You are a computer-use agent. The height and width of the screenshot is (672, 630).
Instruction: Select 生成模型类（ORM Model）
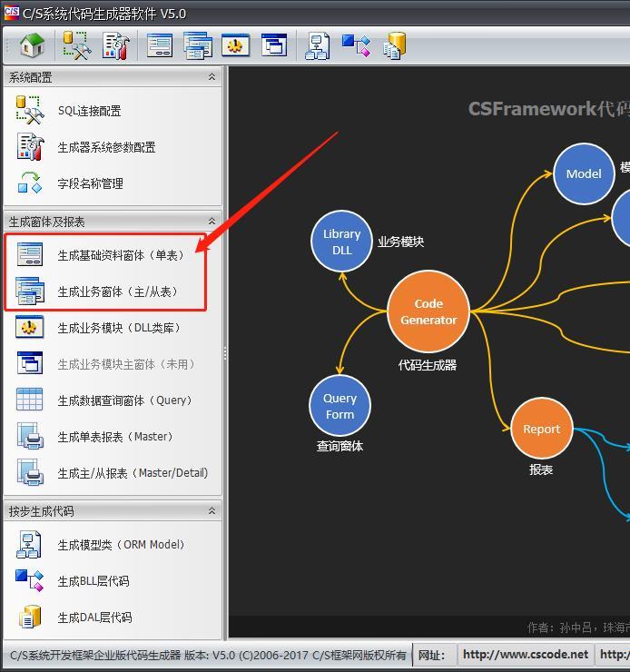click(x=121, y=545)
